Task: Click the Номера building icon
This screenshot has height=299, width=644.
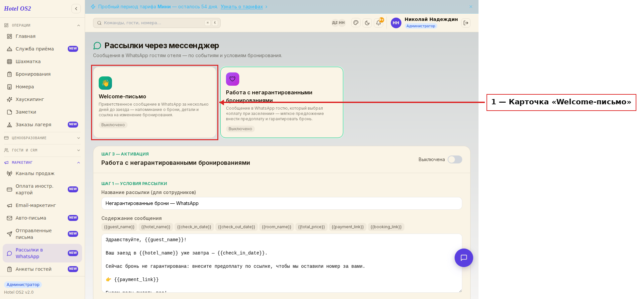Action: pyautogui.click(x=9, y=87)
